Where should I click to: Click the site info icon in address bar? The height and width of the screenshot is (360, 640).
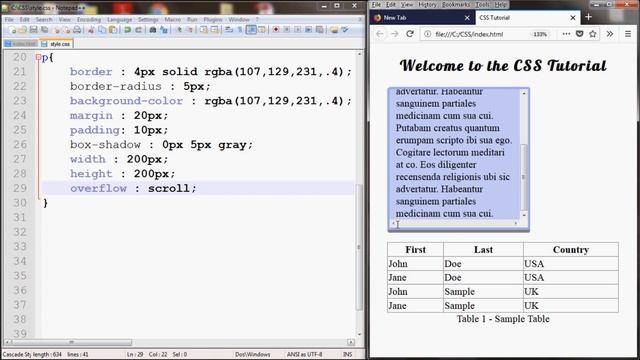pos(427,34)
